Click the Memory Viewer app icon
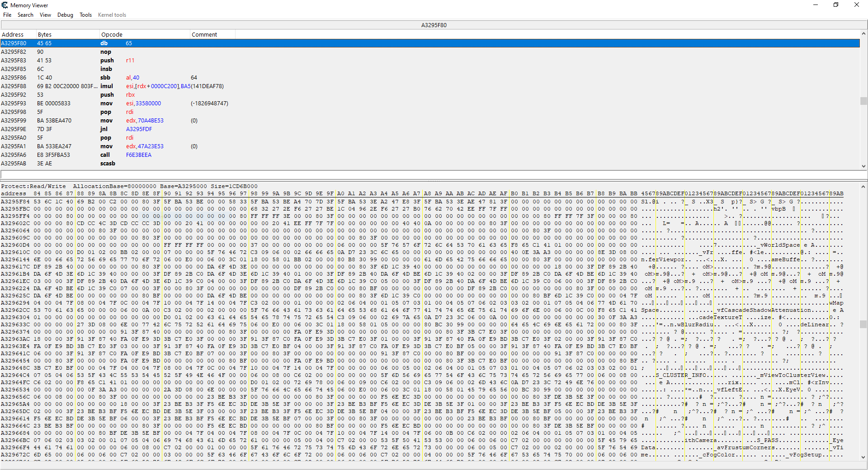Image resolution: width=868 pixels, height=470 pixels. (x=5, y=5)
